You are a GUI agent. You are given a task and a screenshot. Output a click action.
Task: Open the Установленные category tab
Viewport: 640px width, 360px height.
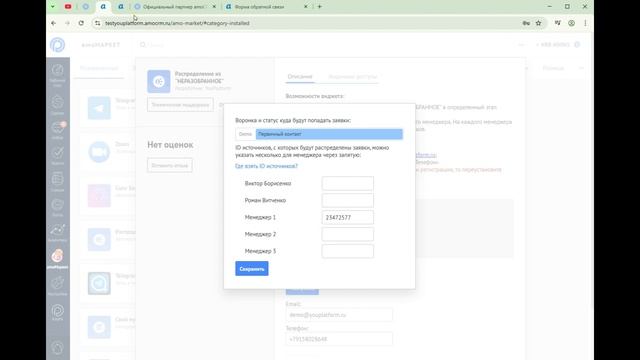point(99,68)
